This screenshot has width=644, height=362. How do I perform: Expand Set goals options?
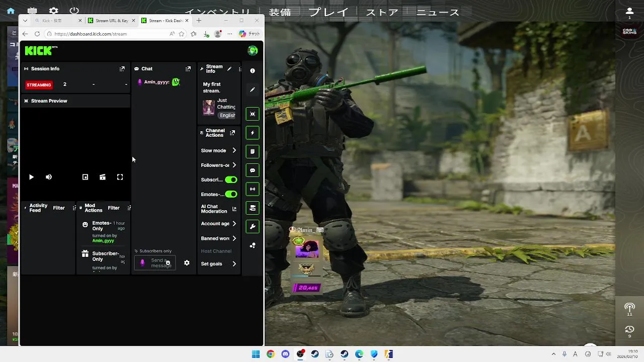[218, 263]
